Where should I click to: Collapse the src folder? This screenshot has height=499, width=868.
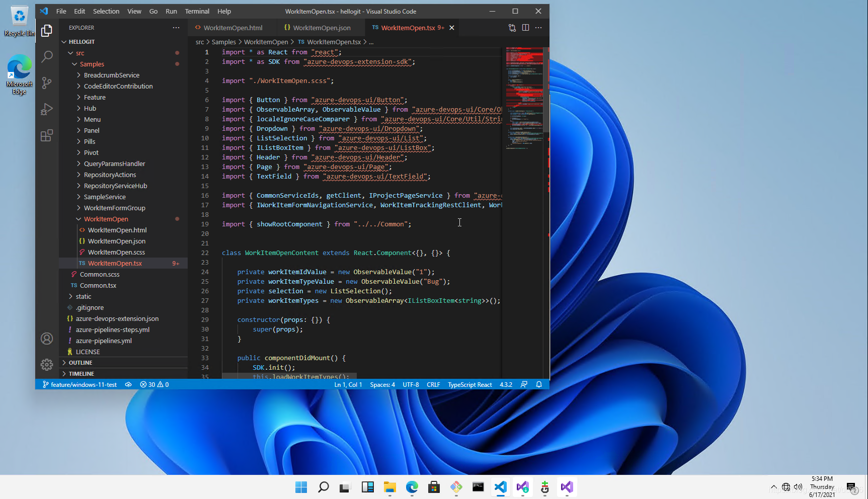[x=123, y=53]
